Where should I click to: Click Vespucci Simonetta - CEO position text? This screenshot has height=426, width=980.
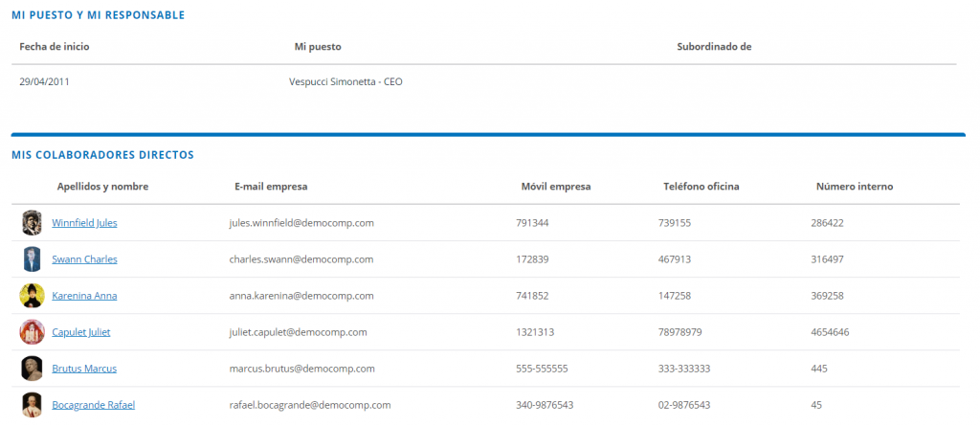point(345,81)
